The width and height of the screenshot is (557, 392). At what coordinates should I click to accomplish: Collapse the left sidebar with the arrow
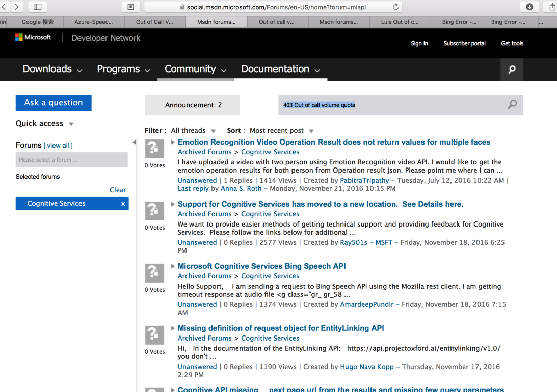(134, 142)
